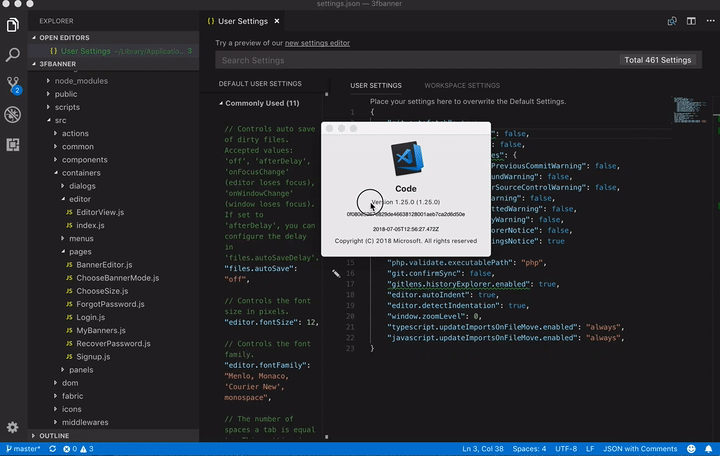The image size is (720, 456).
Task: Click the version 1.25.0 text in About dialog
Action: pos(406,202)
